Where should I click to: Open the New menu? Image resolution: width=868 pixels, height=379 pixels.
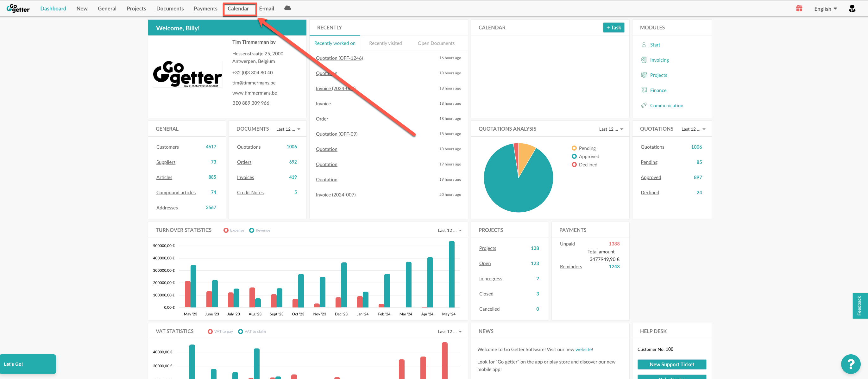coord(82,9)
